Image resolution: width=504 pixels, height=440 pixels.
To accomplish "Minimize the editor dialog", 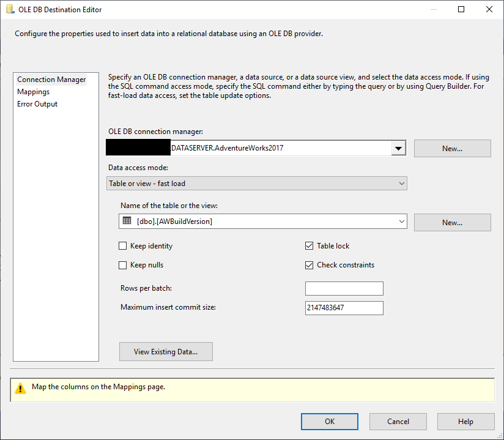I will (434, 10).
